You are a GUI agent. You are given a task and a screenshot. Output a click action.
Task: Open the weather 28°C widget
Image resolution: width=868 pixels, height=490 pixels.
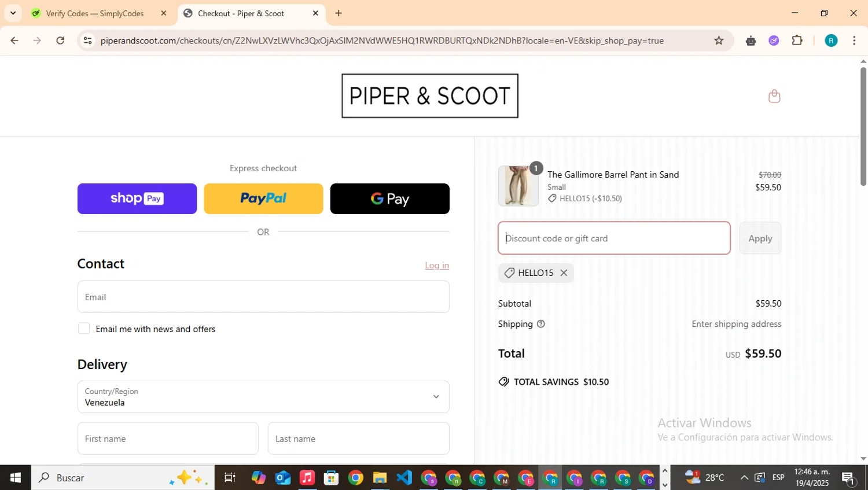point(704,477)
